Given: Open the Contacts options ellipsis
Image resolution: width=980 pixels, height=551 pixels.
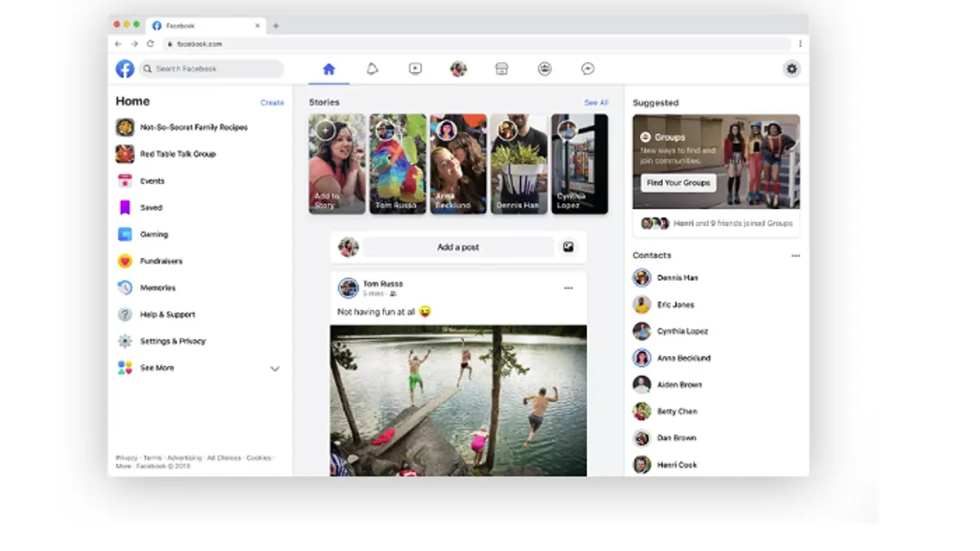Looking at the screenshot, I should point(795,256).
